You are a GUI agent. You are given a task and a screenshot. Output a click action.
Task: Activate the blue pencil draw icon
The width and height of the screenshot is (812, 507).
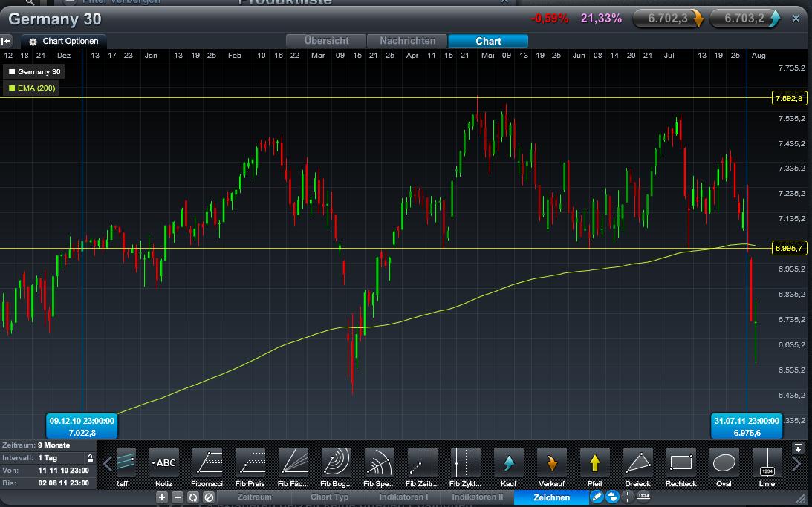point(597,497)
